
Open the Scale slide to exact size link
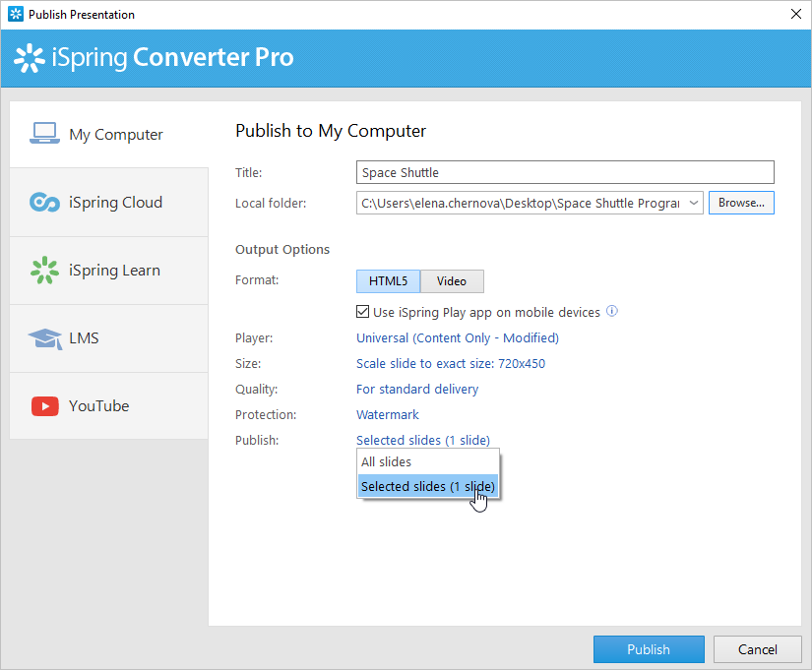pyautogui.click(x=451, y=363)
